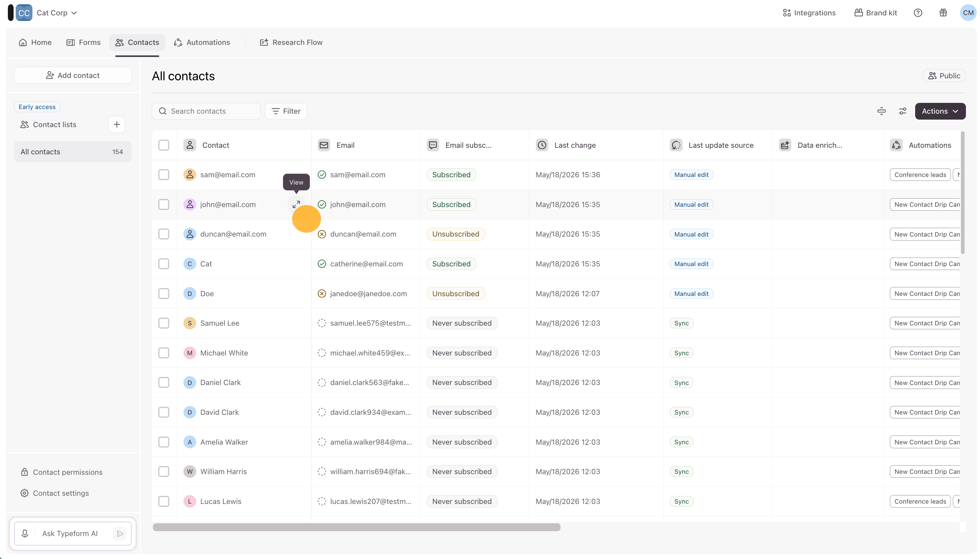The height and width of the screenshot is (559, 980).
Task: Click the Early access badge
Action: [37, 107]
